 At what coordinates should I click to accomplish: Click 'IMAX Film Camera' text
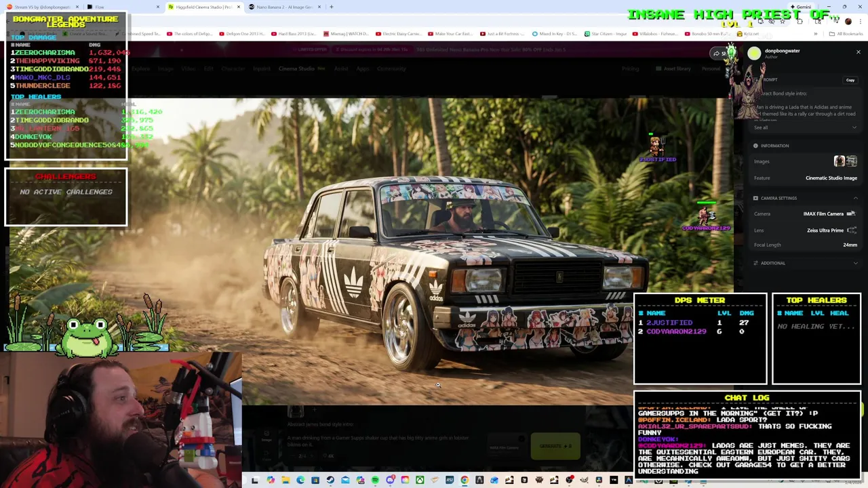click(823, 213)
